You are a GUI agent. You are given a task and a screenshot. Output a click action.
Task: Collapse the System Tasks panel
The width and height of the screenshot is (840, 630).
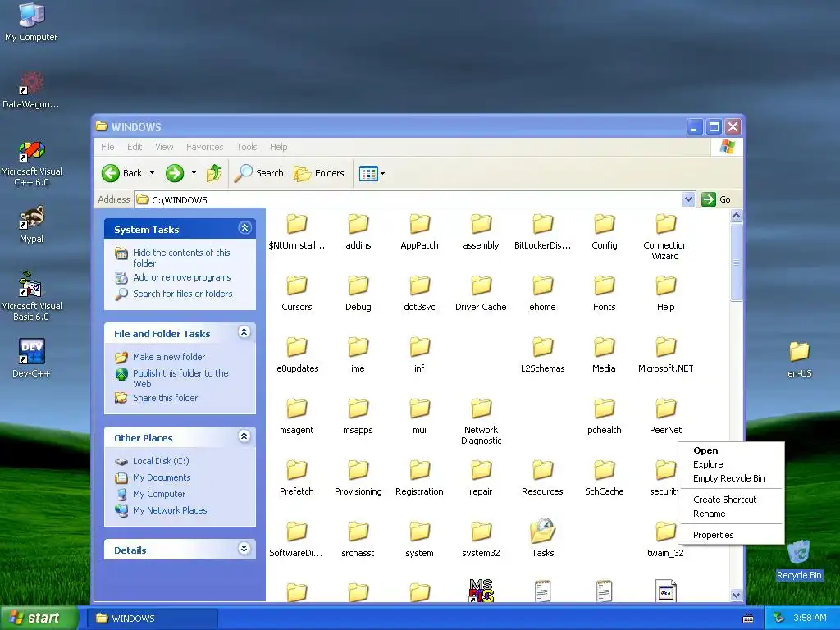click(244, 228)
